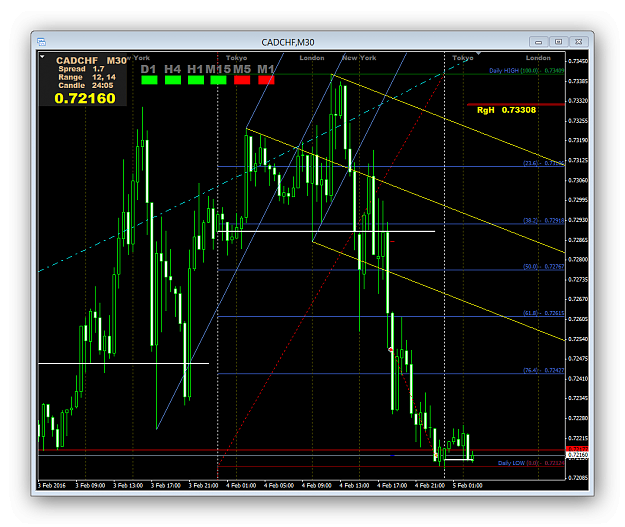Click the RgH 0.73308 label
Viewport: 625px width, 527px height.
(x=506, y=110)
